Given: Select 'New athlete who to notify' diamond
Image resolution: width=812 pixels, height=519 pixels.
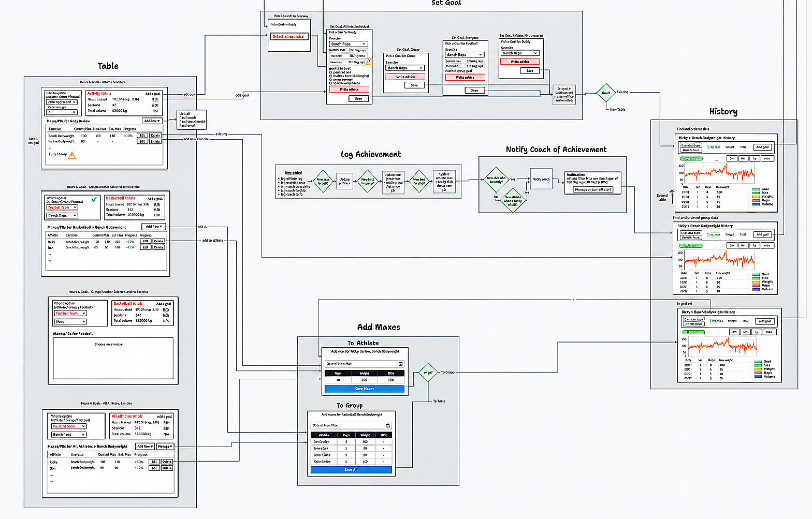Looking at the screenshot, I should [x=513, y=200].
